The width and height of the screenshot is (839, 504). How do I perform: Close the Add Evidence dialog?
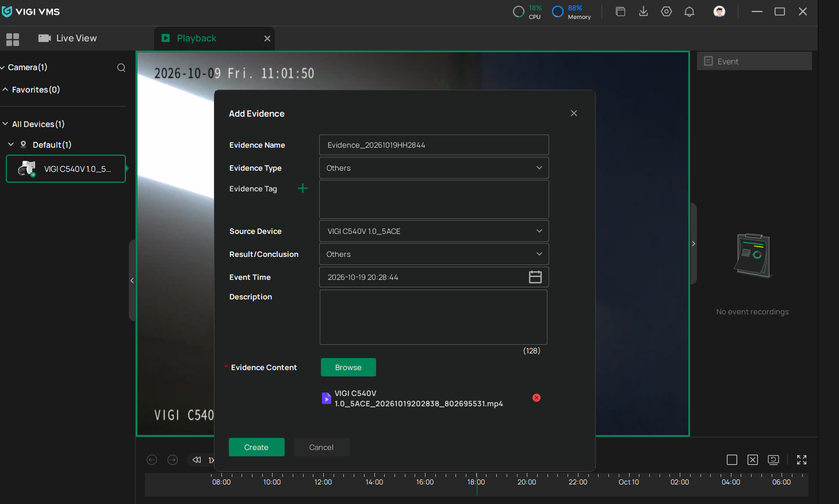tap(573, 113)
